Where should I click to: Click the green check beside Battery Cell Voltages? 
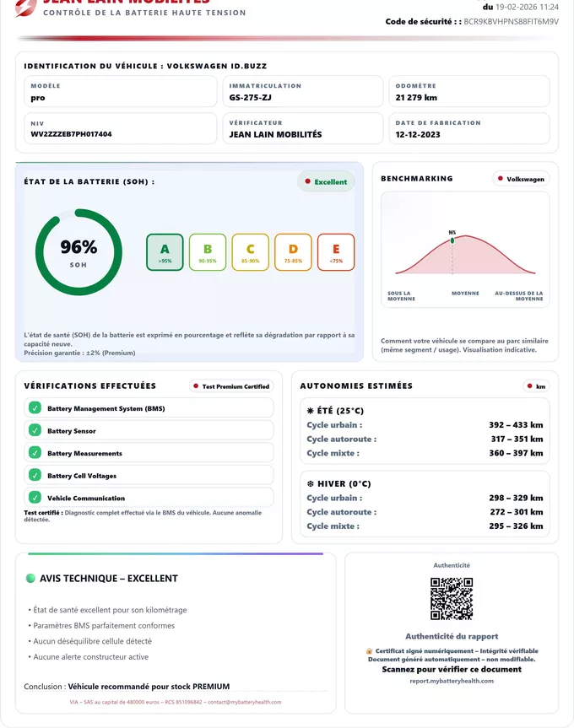point(35,474)
